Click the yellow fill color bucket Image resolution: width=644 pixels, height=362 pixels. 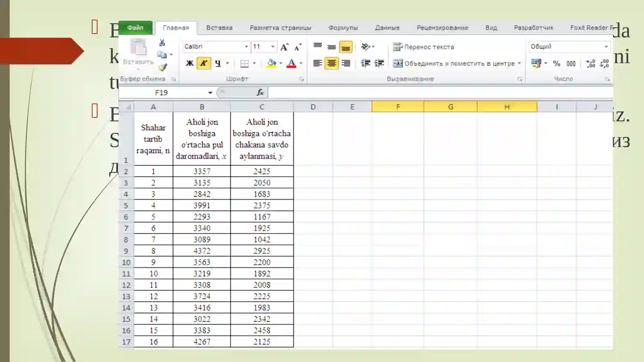coord(272,63)
